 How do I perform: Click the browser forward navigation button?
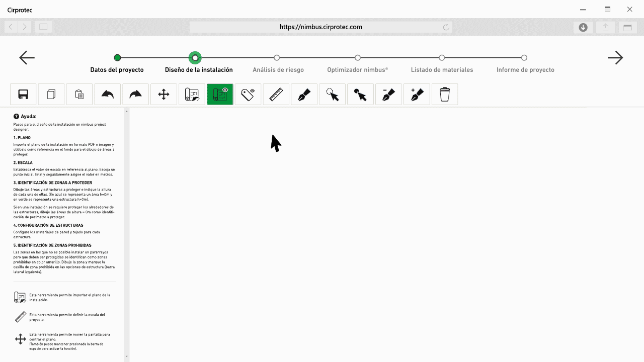click(x=25, y=27)
